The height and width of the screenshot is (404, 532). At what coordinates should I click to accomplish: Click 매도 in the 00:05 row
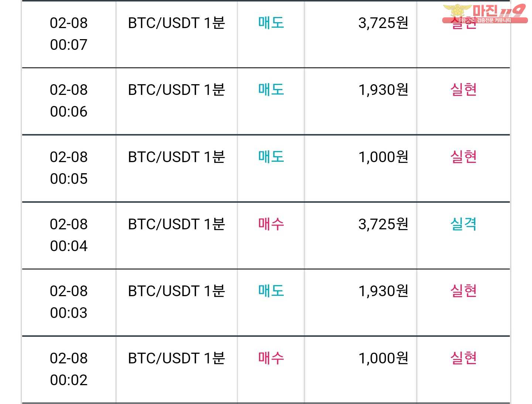271,157
